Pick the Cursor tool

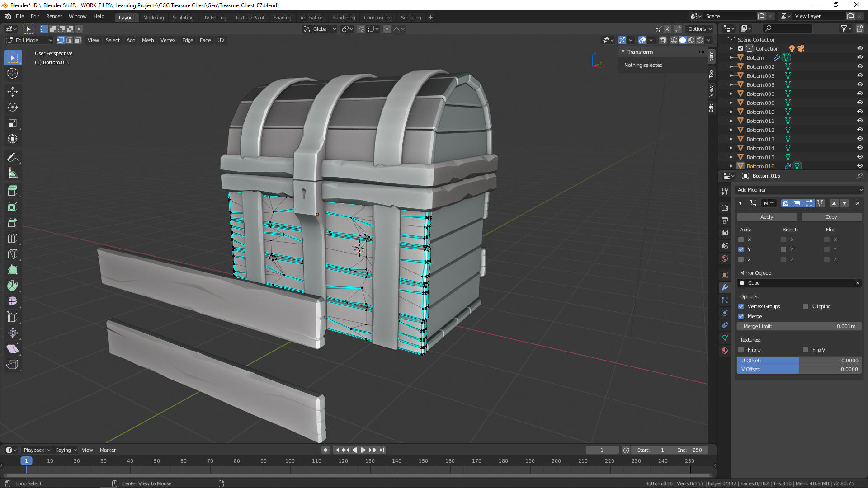(13, 73)
